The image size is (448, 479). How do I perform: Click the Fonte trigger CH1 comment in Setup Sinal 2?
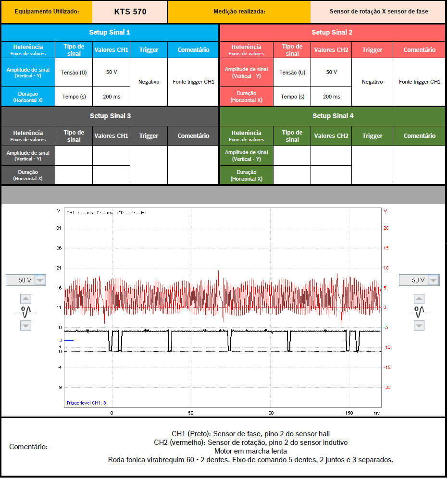[419, 82]
